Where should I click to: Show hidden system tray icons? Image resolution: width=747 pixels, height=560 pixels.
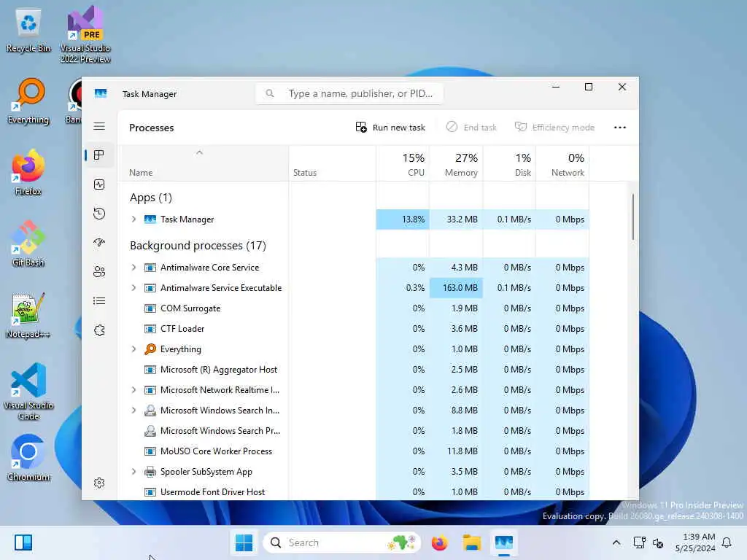pos(616,542)
